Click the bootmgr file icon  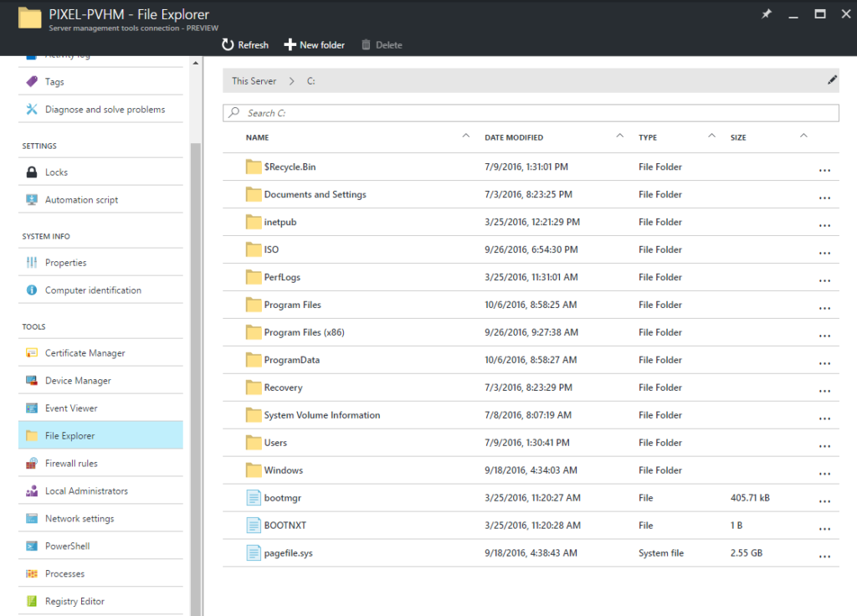253,498
